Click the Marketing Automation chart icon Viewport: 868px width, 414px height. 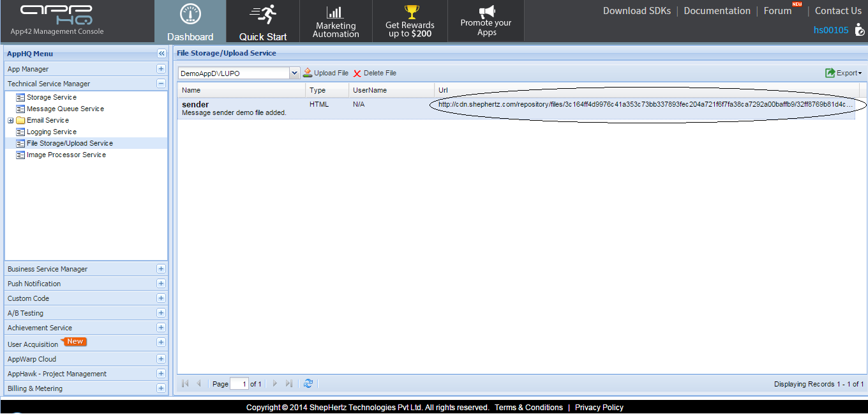pyautogui.click(x=335, y=13)
